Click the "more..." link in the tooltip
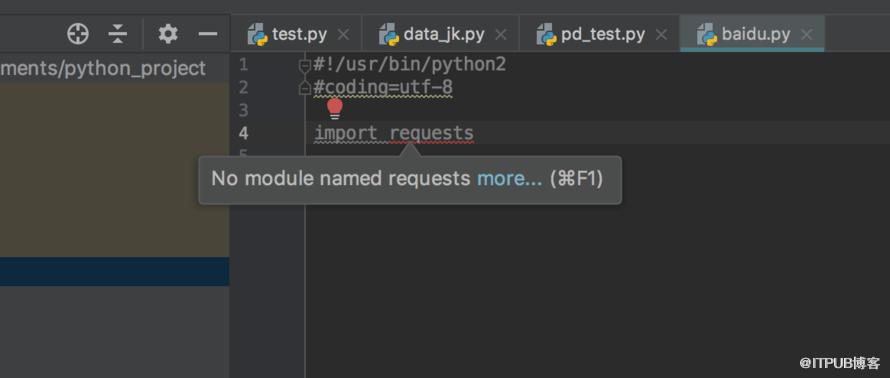 510,179
